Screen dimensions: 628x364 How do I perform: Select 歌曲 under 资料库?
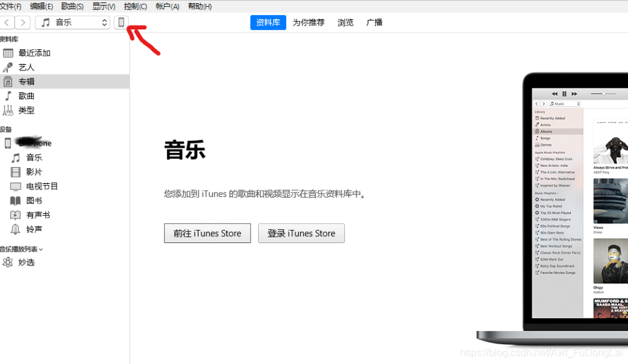(64, 96)
